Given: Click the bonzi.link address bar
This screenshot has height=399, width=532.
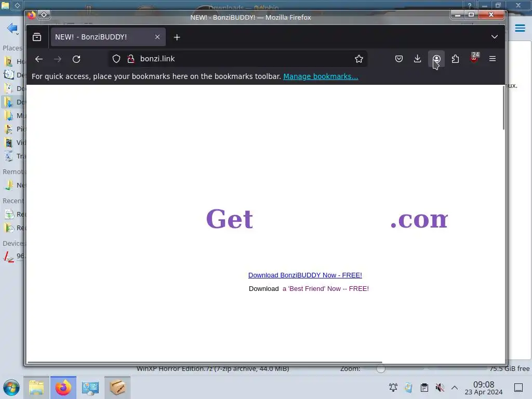Looking at the screenshot, I should [237, 59].
